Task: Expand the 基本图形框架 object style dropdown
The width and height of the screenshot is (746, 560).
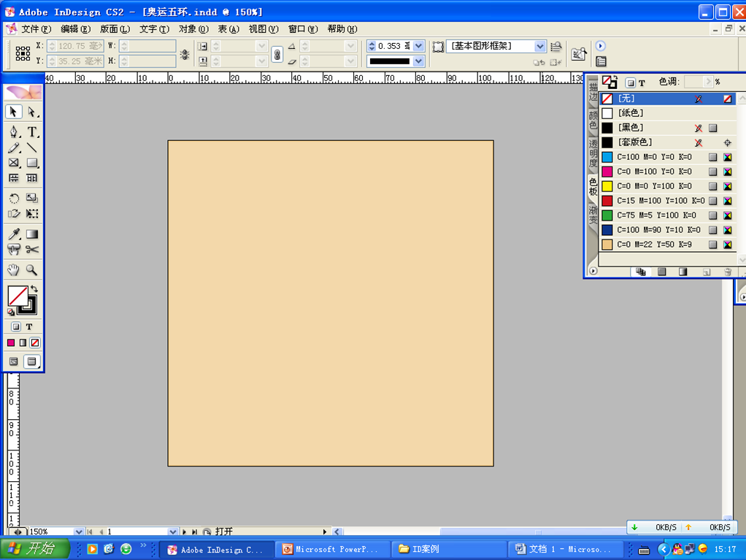Action: 540,46
